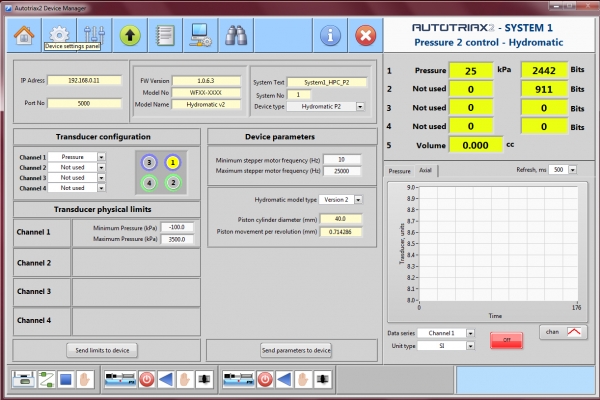Click the Channel 2 limits row
600x400 pixels.
(107, 263)
